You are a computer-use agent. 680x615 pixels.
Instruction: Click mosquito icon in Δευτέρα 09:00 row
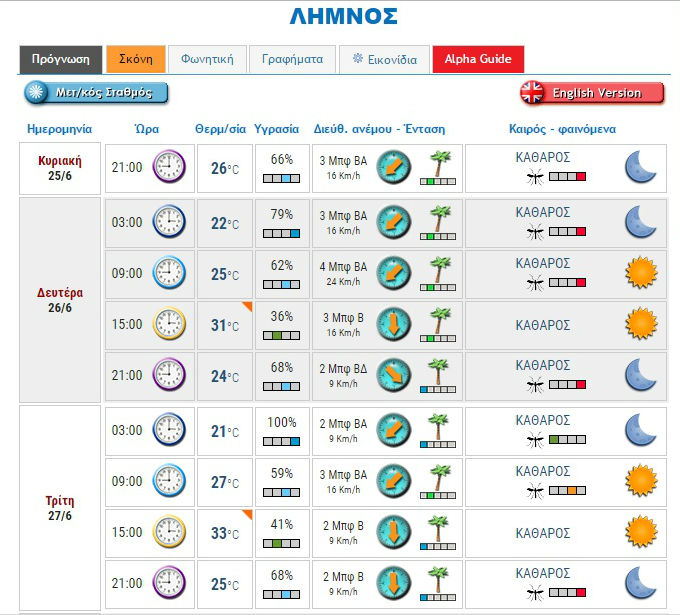pyautogui.click(x=535, y=284)
